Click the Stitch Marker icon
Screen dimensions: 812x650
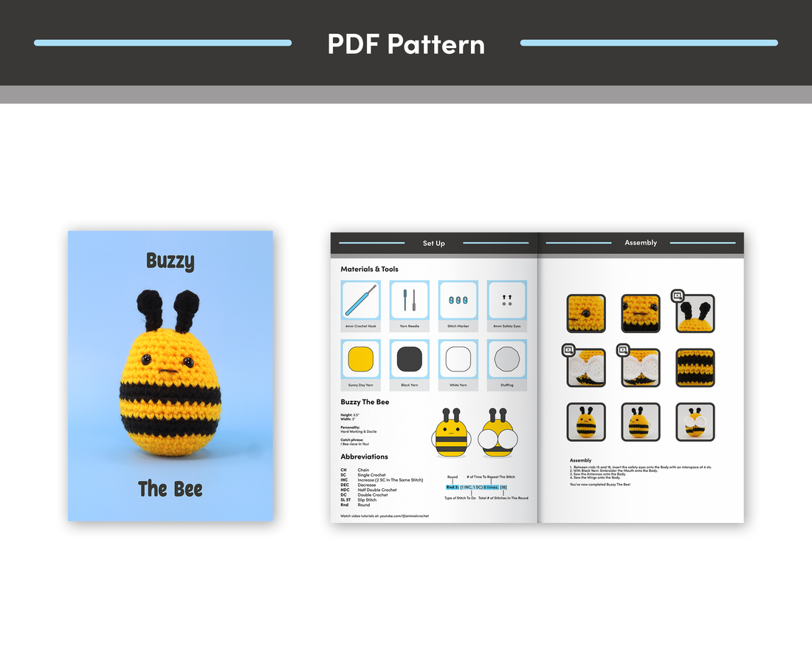(458, 300)
